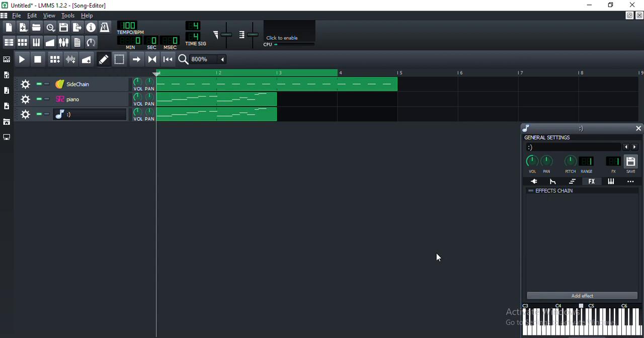Open the metronome toggle in the toolbar
Image resolution: width=644 pixels, height=338 pixels.
pyautogui.click(x=105, y=27)
